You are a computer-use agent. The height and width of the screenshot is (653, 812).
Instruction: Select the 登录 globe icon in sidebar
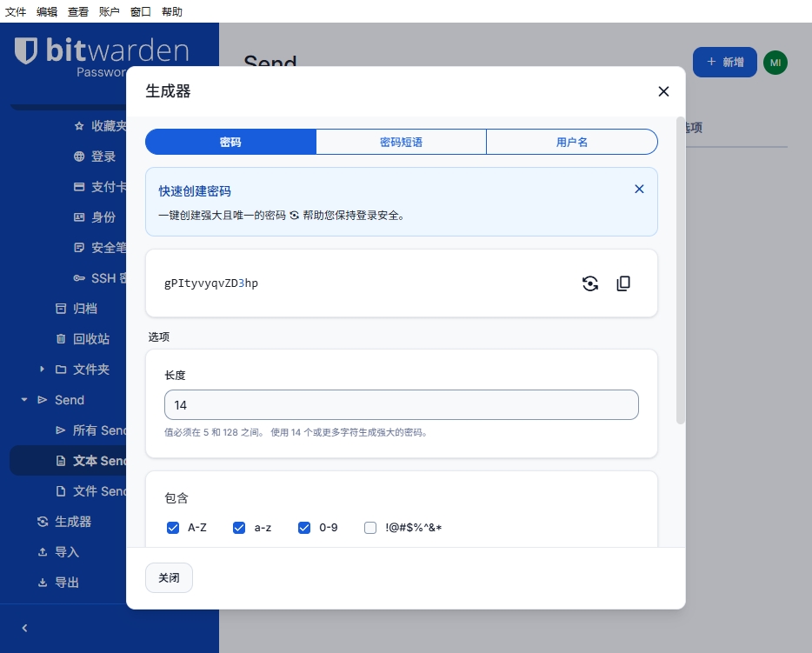79,157
